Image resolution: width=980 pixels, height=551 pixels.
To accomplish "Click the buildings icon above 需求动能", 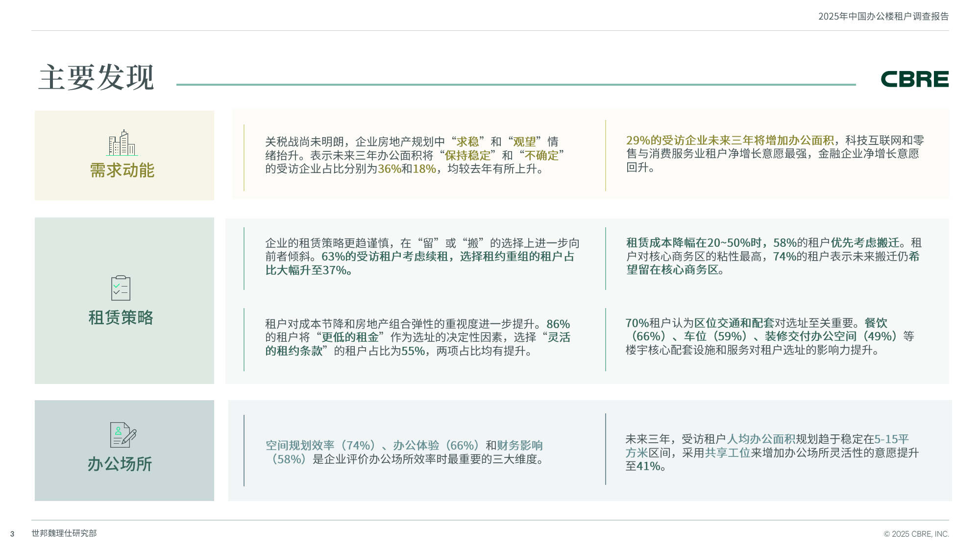I will click(x=122, y=143).
